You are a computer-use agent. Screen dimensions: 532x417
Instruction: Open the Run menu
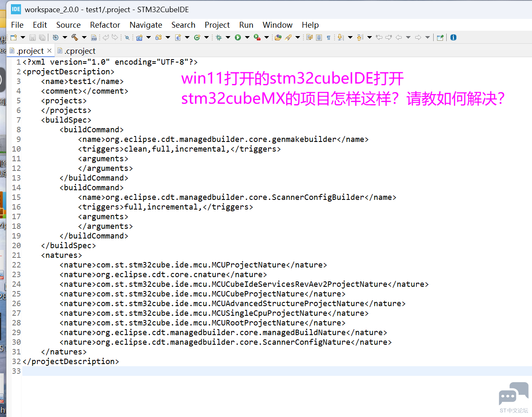[246, 25]
